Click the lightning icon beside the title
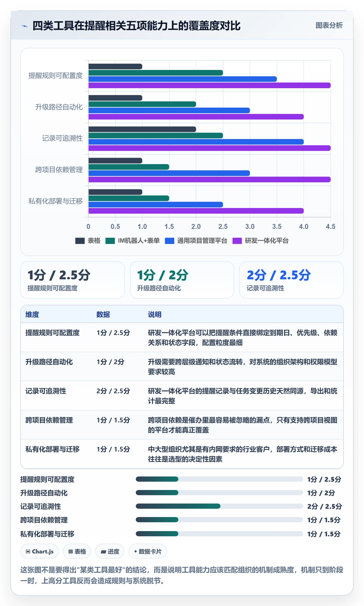The width and height of the screenshot is (364, 606). [x=24, y=26]
